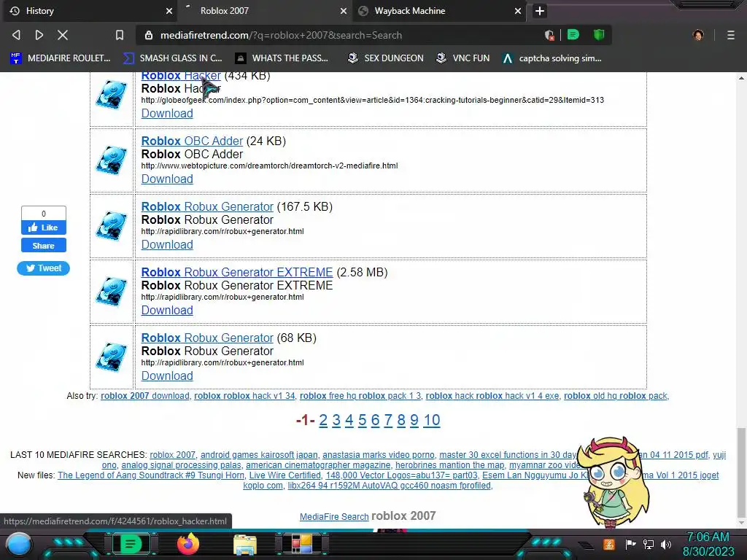Viewport: 747px width, 560px height.
Task: Open the Roblox Robux Generator (167.5 KB) link
Action: coord(207,206)
